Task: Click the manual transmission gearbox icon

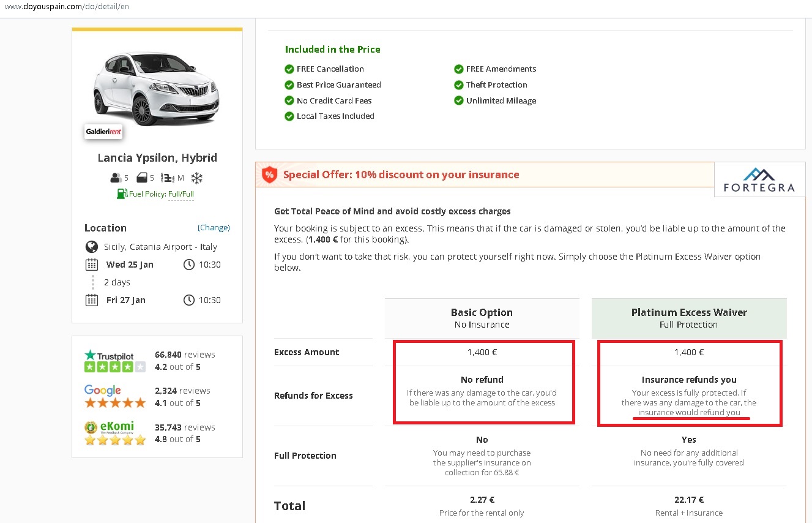Action: (168, 178)
